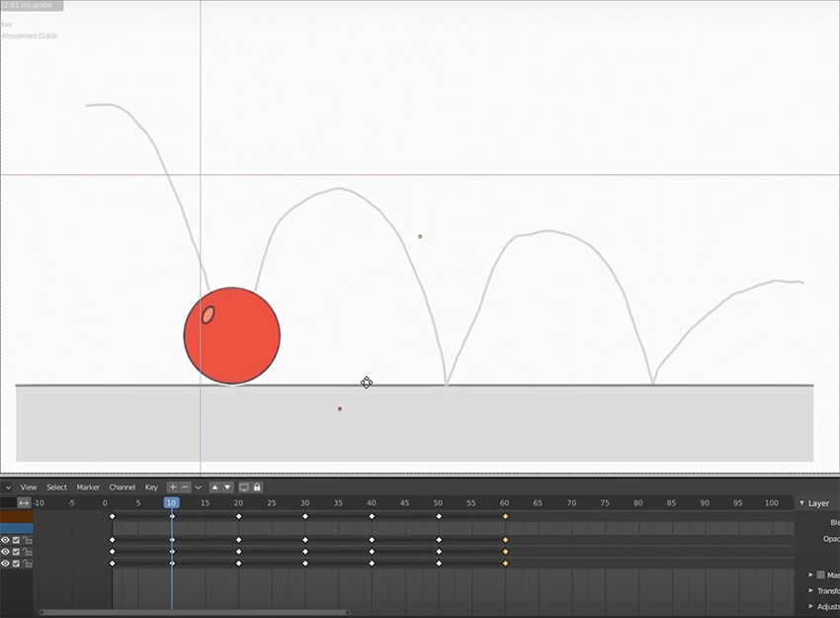840x618 pixels.
Task: Open the Select menu
Action: pyautogui.click(x=56, y=487)
